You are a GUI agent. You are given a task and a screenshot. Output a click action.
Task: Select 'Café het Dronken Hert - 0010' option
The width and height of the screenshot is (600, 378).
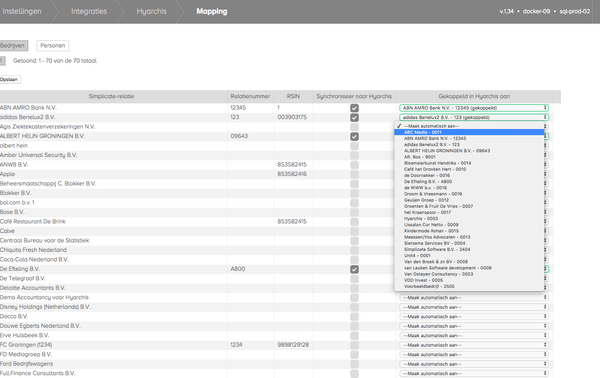(x=469, y=169)
